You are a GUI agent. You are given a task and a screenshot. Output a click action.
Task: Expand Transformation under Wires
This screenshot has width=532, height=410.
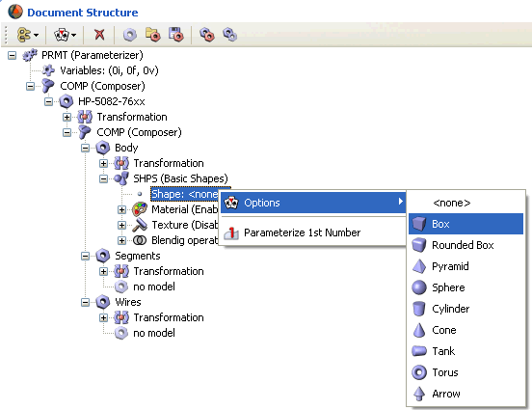coord(103,317)
